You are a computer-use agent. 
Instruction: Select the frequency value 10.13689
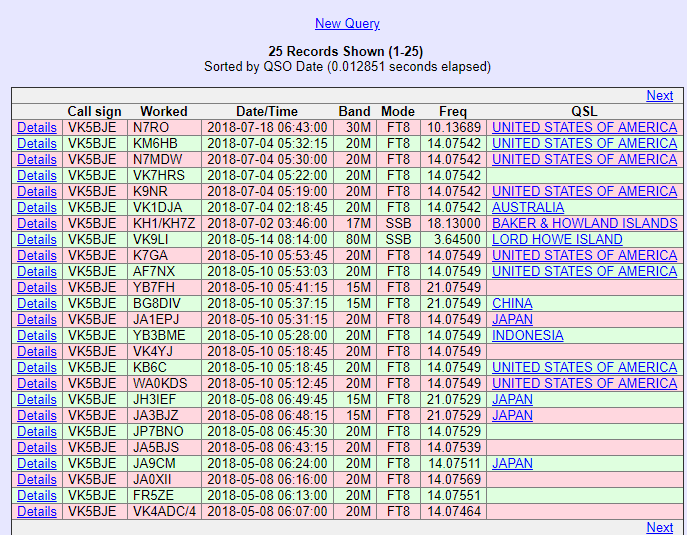[x=454, y=128]
